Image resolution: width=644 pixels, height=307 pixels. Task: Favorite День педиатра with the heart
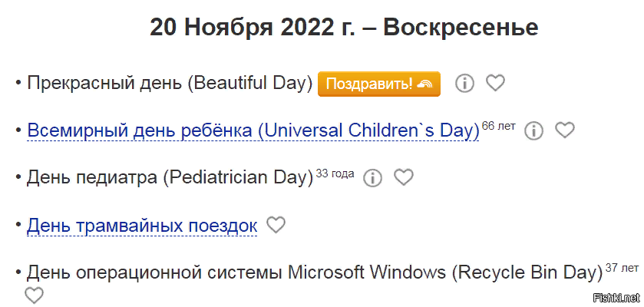(404, 178)
